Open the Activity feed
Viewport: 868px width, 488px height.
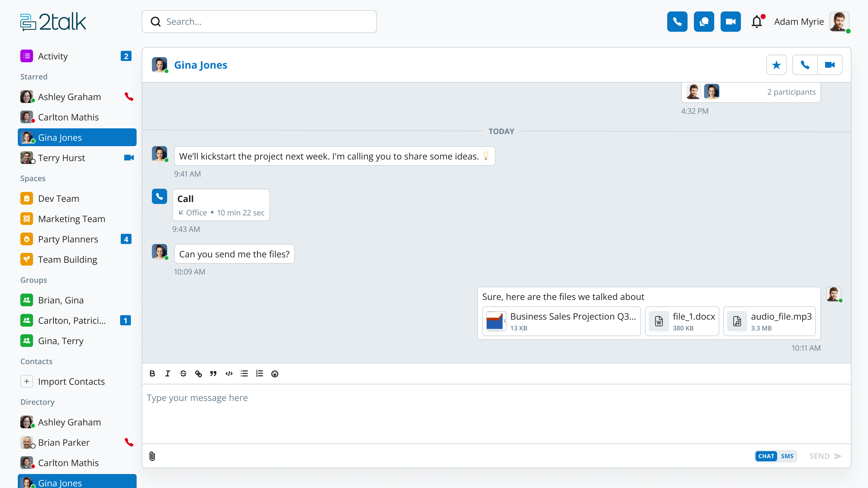tap(77, 56)
